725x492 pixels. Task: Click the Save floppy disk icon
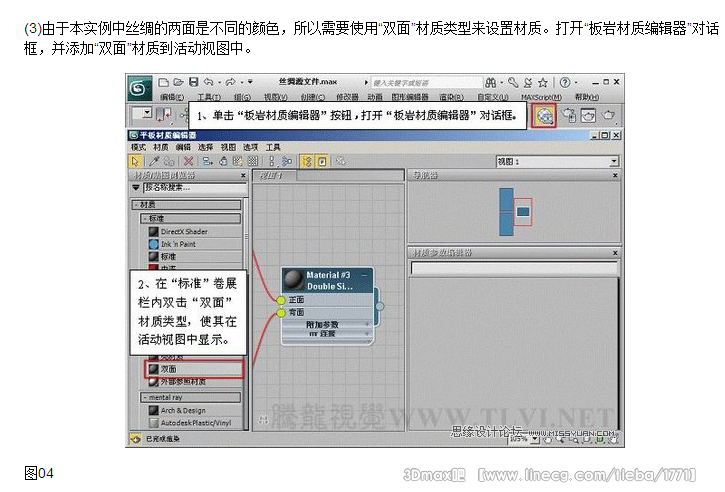point(194,82)
